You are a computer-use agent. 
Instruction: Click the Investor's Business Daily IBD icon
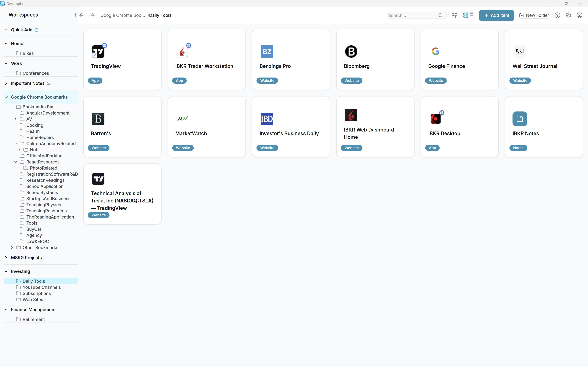click(x=267, y=119)
